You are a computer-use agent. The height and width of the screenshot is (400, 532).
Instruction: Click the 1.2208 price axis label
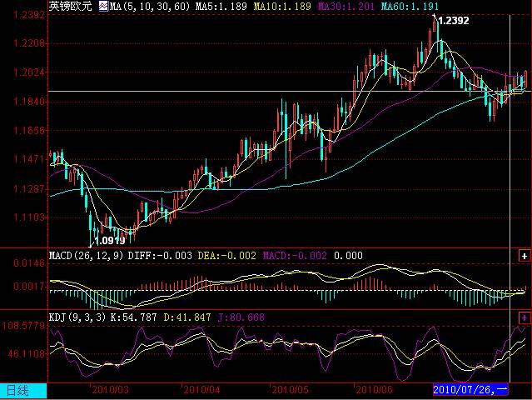click(29, 43)
